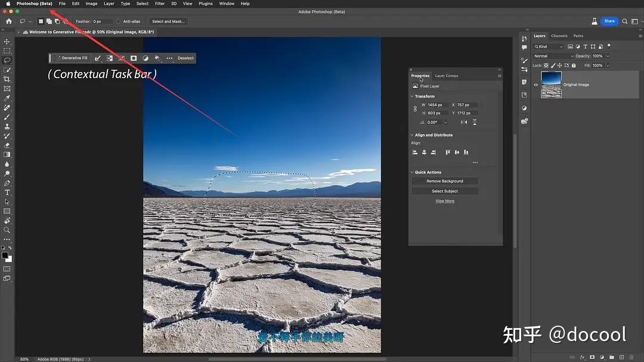
Task: Hide the Original Image layer
Action: [535, 85]
